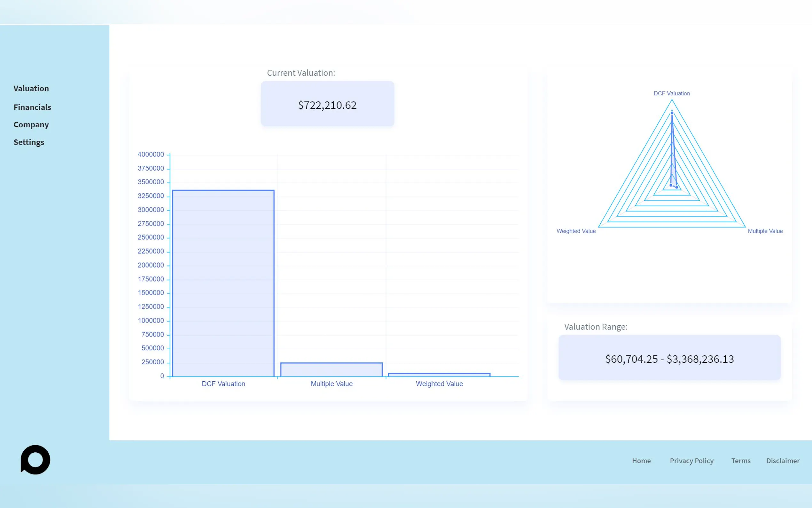Open the Valuation sidebar menu item
The image size is (812, 508).
click(31, 88)
